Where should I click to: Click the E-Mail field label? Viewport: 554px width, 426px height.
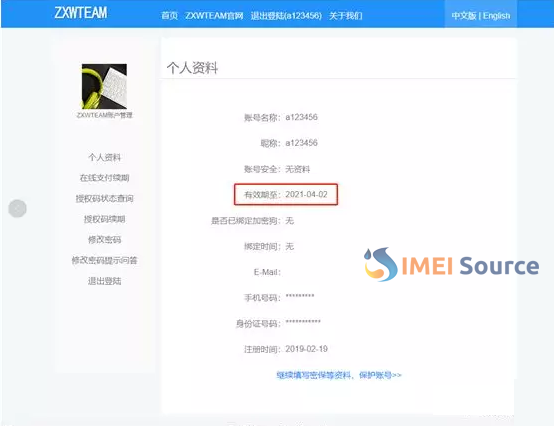tap(267, 272)
